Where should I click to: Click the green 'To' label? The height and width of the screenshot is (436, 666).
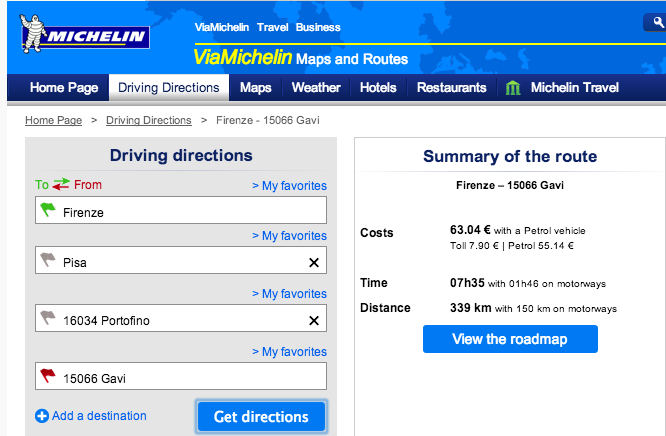pos(42,184)
